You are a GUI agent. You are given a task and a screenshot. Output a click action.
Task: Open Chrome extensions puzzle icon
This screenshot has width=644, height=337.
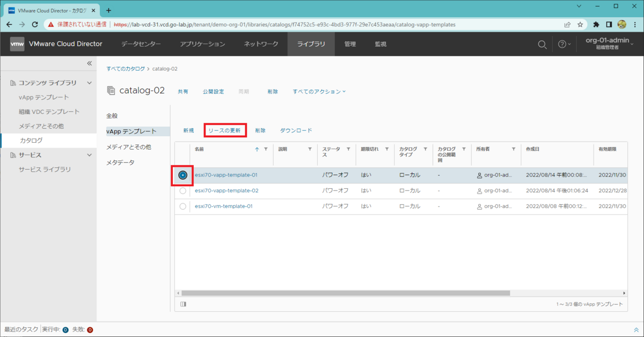click(x=596, y=24)
